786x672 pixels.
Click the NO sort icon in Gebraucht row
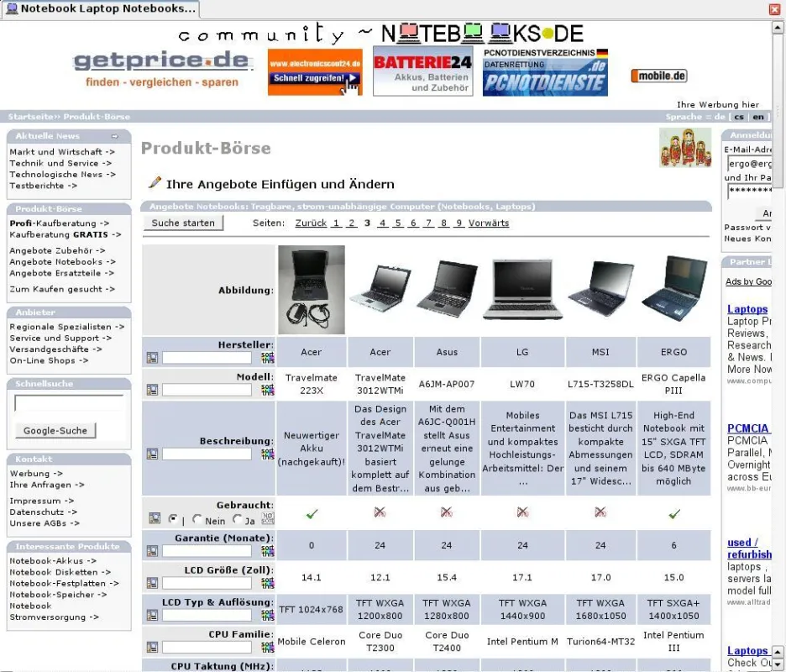268,518
